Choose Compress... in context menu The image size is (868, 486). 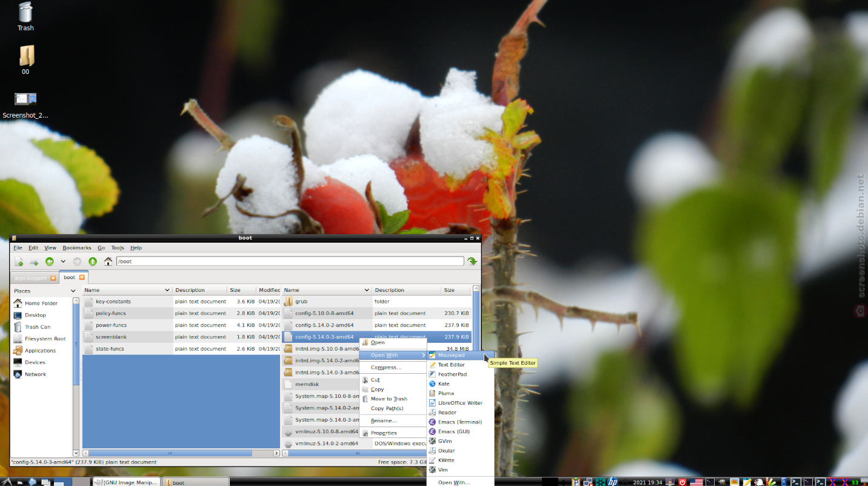(393, 368)
